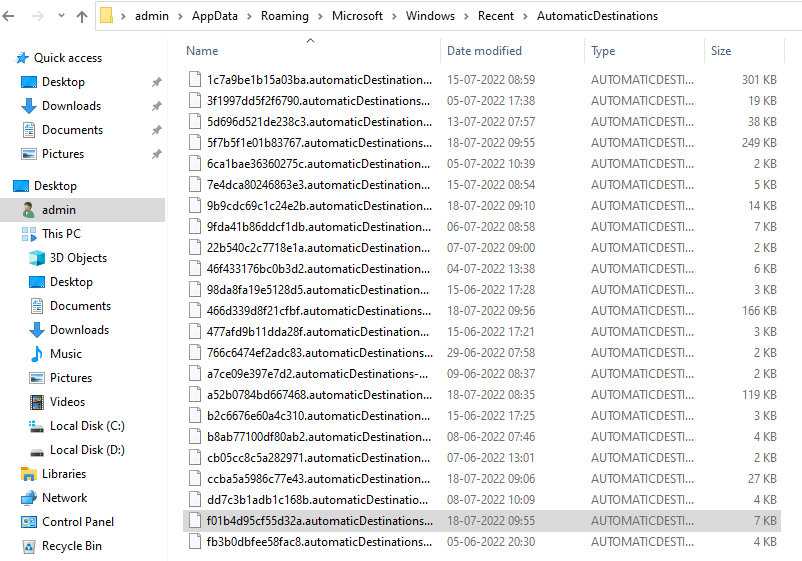Screen dimensions: 802x561
Task: Select root Desktop node above admin
Action: point(55,186)
